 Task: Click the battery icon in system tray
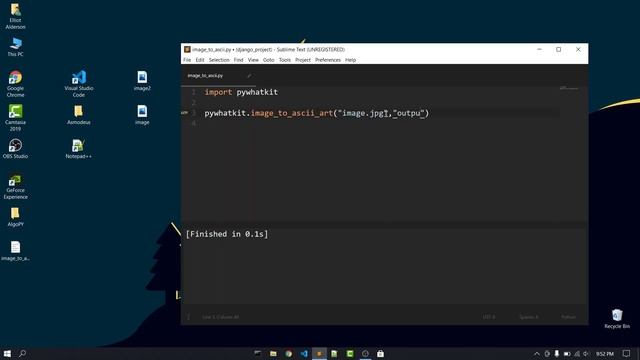[567, 353]
